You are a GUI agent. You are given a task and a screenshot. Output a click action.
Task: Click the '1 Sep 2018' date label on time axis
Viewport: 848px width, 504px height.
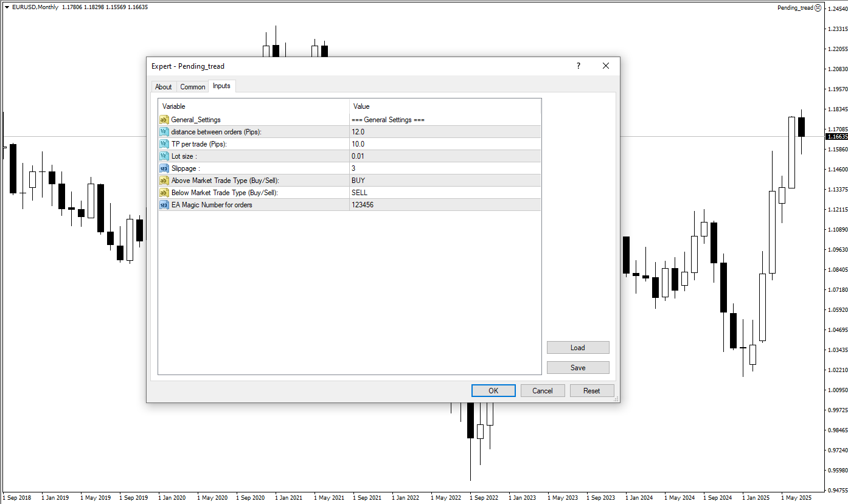(18, 498)
